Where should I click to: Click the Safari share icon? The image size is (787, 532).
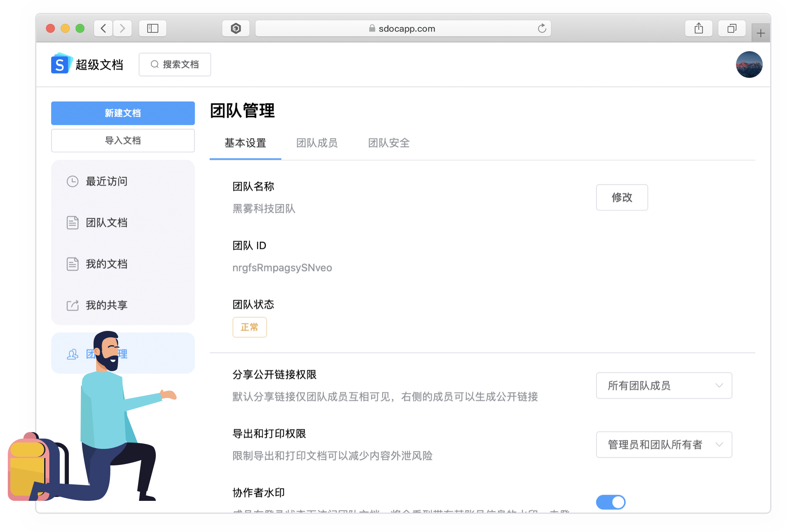[x=698, y=28]
